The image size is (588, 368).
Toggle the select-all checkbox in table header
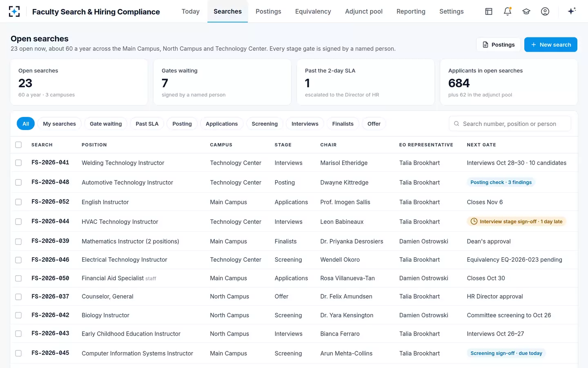(18, 145)
